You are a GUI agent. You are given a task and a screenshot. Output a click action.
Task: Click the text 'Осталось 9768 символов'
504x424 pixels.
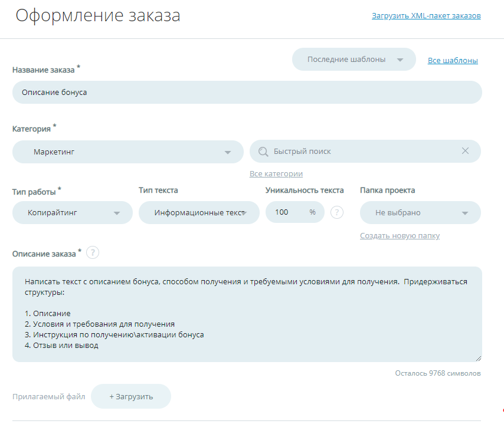[x=438, y=373]
